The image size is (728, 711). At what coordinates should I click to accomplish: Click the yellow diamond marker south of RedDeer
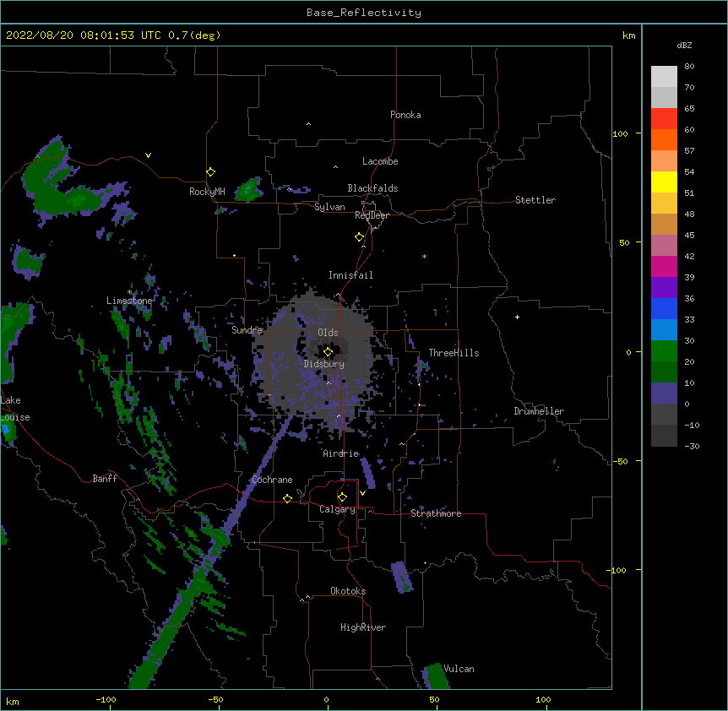360,237
